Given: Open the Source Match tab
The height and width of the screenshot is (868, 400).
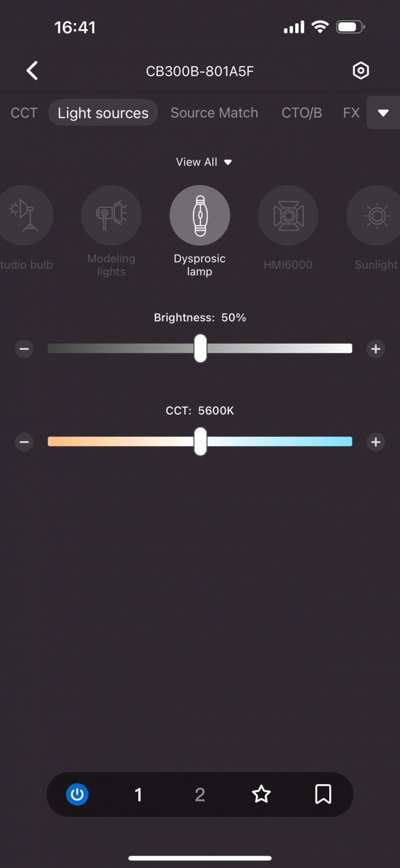Looking at the screenshot, I should click(x=214, y=113).
